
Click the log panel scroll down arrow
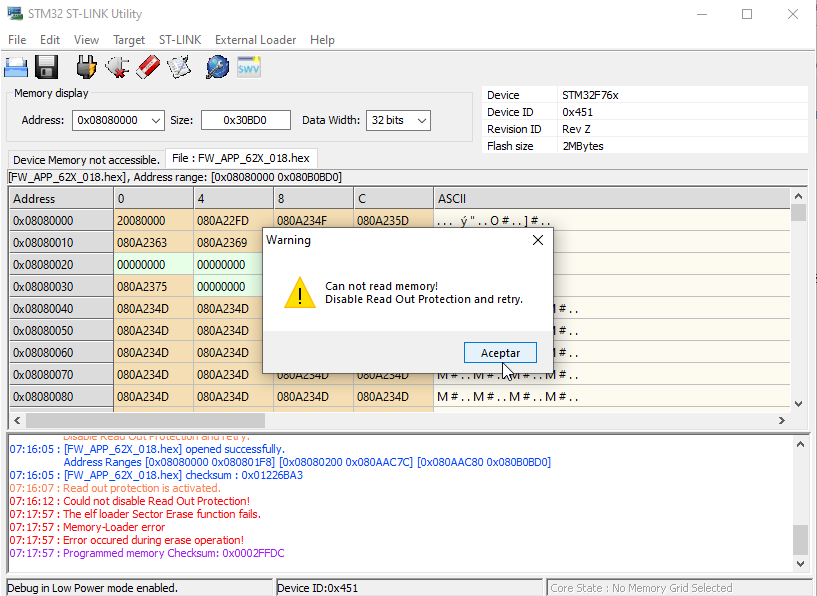point(800,563)
